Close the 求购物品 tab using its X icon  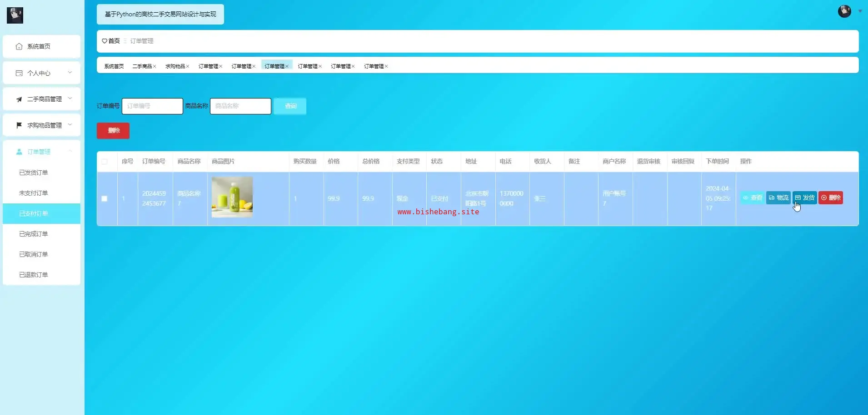188,67
